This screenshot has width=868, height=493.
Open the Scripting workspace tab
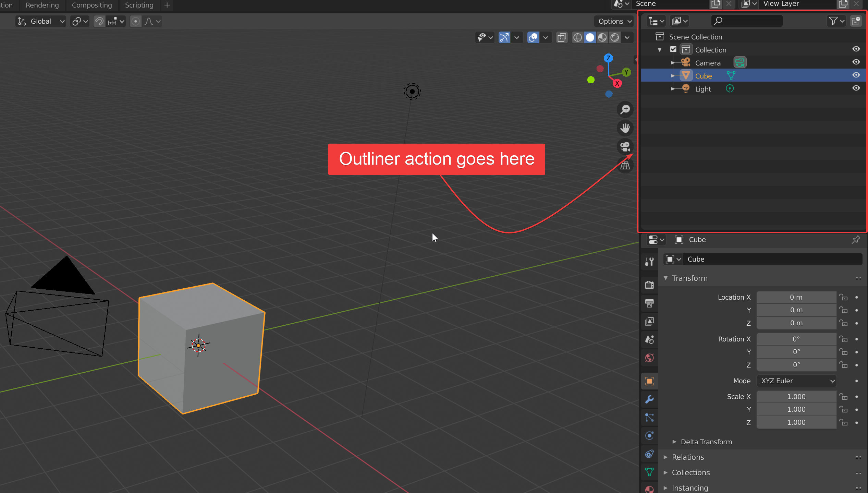[139, 5]
